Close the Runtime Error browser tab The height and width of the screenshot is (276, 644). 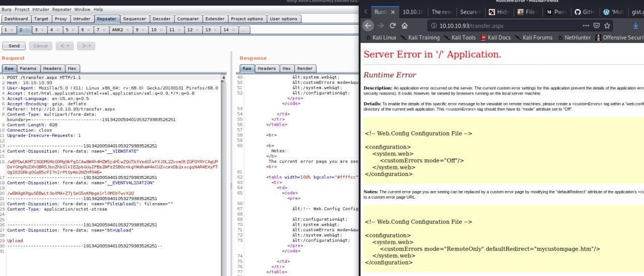(x=392, y=12)
